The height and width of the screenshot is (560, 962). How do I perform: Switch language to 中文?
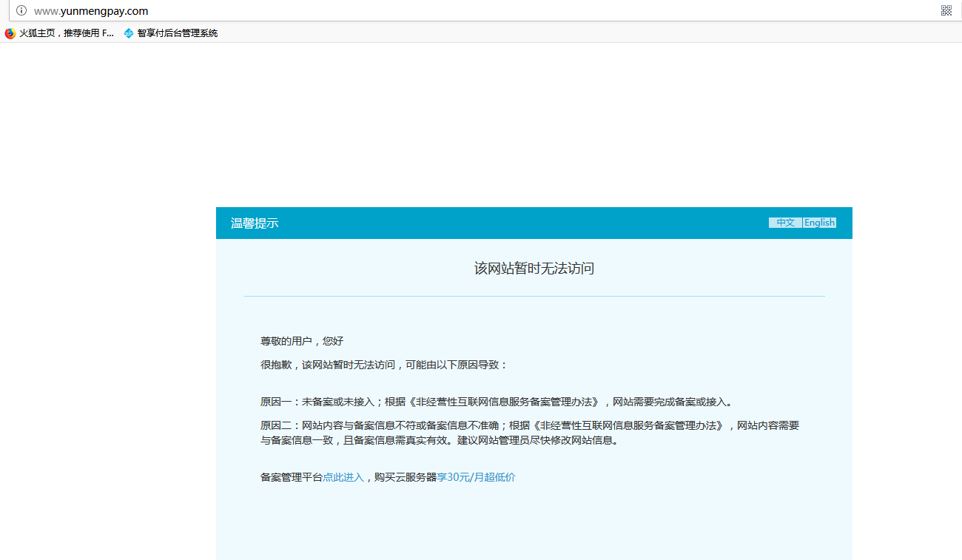(x=785, y=223)
